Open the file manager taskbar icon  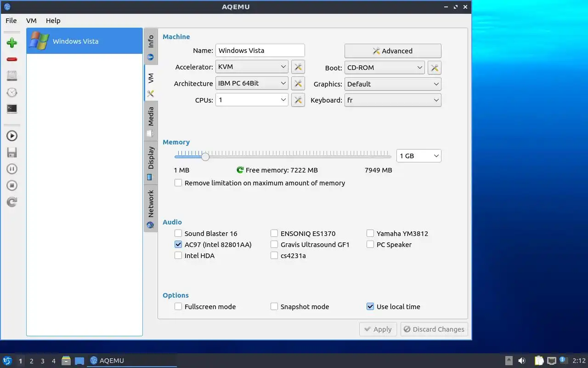click(66, 361)
